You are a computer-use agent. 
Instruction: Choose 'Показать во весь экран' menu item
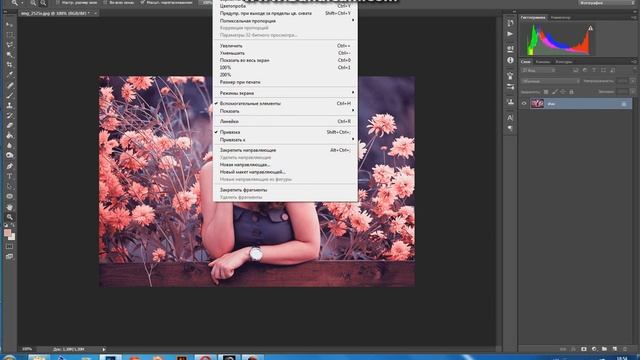pos(285,60)
